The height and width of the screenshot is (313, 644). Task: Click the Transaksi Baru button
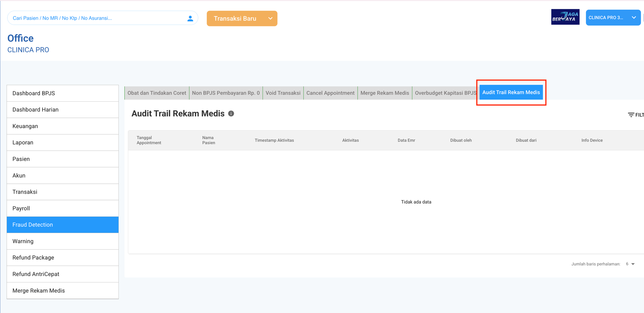coord(235,18)
